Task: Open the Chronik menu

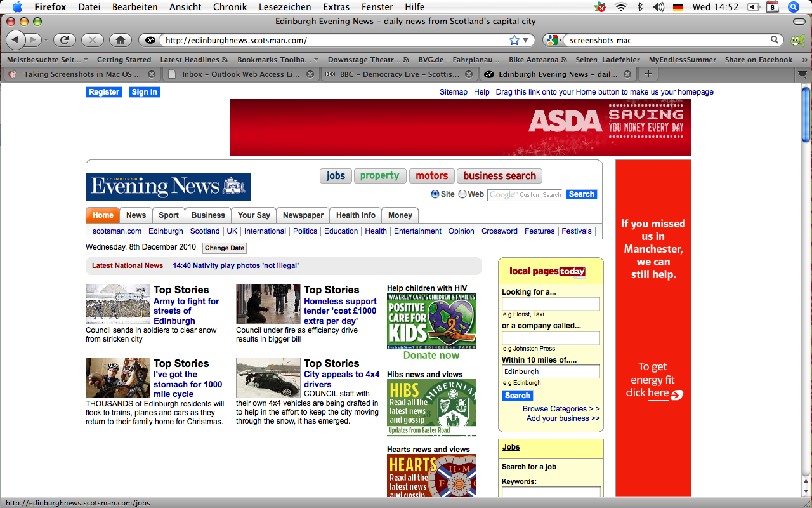Action: pyautogui.click(x=230, y=7)
